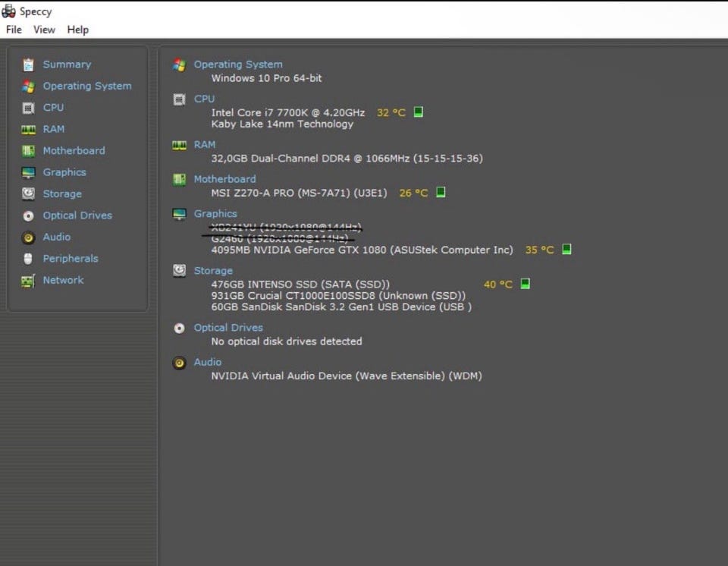Open the Help menu
This screenshot has height=566, width=728.
(x=77, y=30)
